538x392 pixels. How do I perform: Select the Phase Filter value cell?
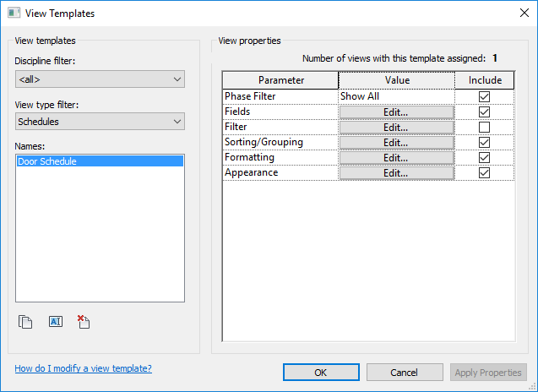(396, 97)
